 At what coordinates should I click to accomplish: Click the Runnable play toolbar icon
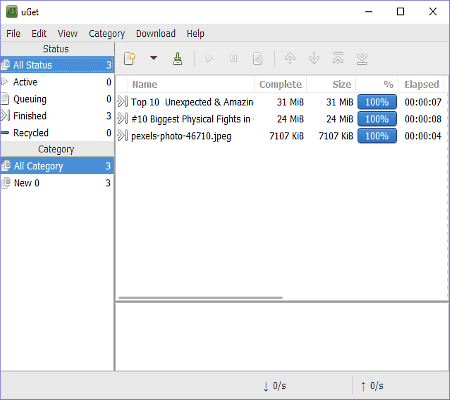pos(209,59)
